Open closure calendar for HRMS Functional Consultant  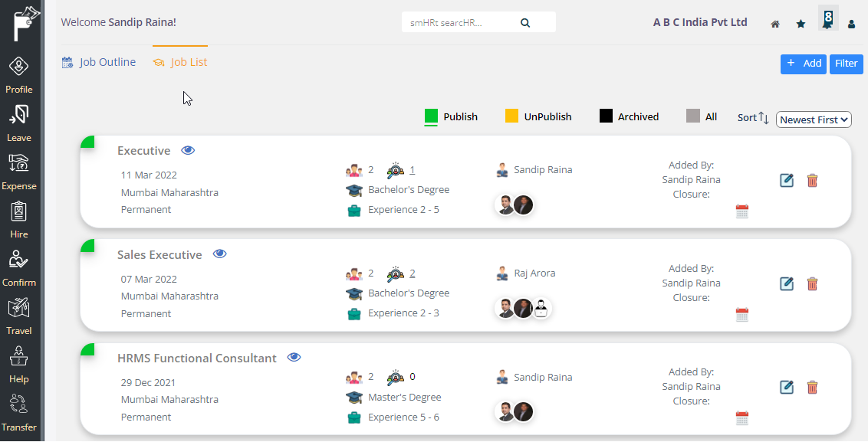pyautogui.click(x=741, y=418)
